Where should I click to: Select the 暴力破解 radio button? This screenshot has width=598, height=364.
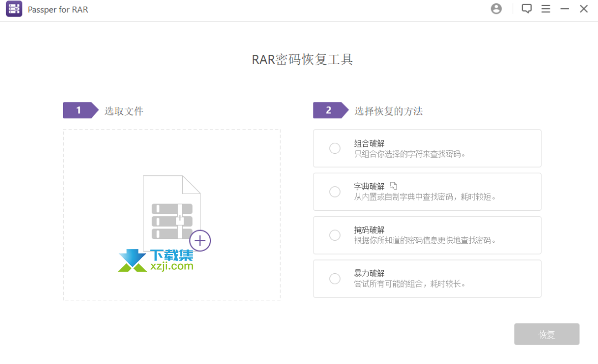tap(335, 279)
